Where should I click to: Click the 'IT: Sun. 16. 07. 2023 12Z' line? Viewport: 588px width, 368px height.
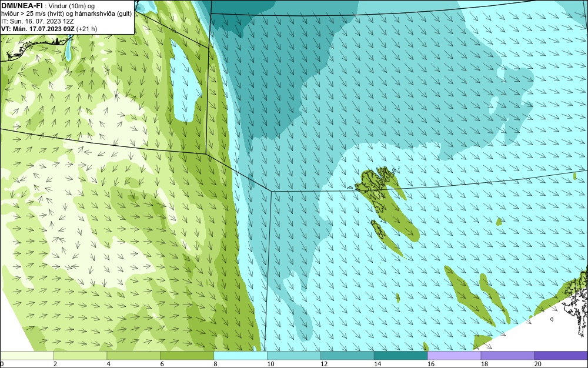tap(38, 21)
